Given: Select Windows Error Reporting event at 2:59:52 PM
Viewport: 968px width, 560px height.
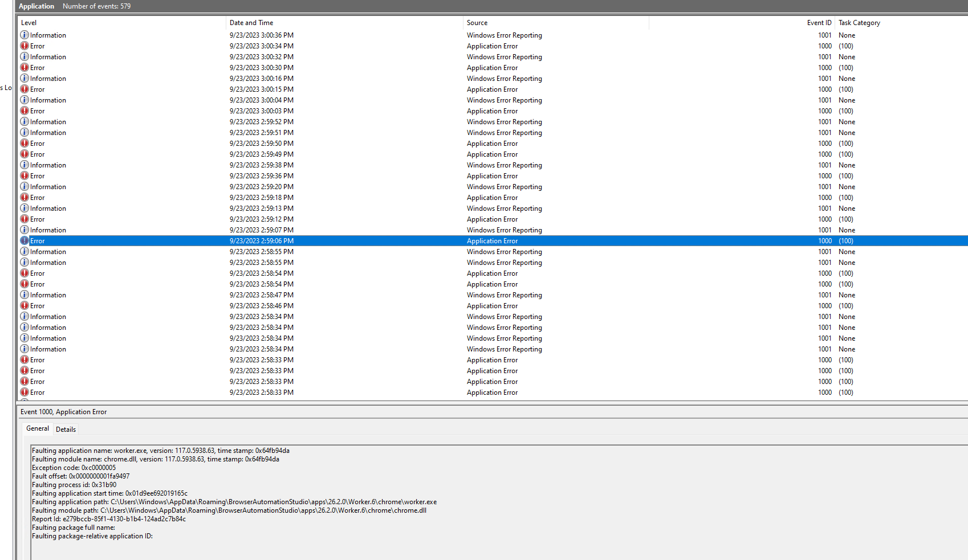Looking at the screenshot, I should click(504, 122).
